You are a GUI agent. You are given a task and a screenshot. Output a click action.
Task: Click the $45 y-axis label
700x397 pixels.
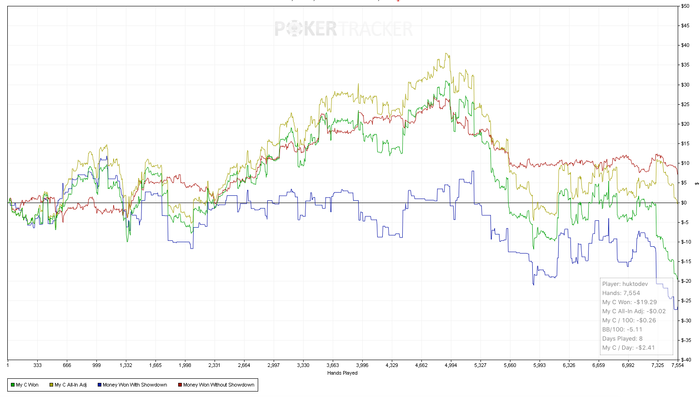tap(685, 25)
